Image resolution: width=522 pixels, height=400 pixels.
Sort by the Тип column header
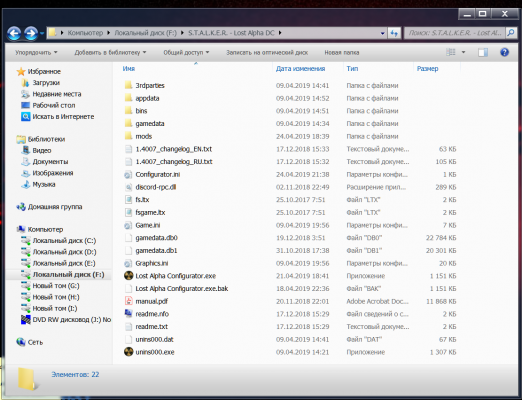tap(352, 69)
